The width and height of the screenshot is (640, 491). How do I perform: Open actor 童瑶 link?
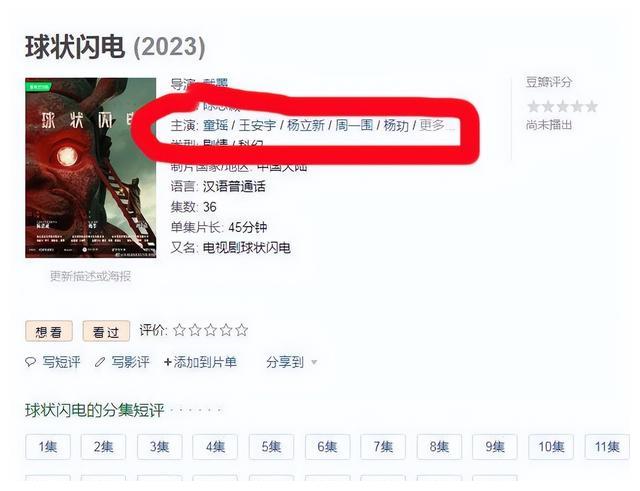216,125
